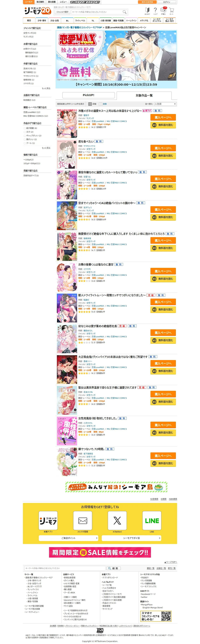Click the X(Twitter) icon tile
Screen dimensions: 200x644
click(x=117, y=520)
